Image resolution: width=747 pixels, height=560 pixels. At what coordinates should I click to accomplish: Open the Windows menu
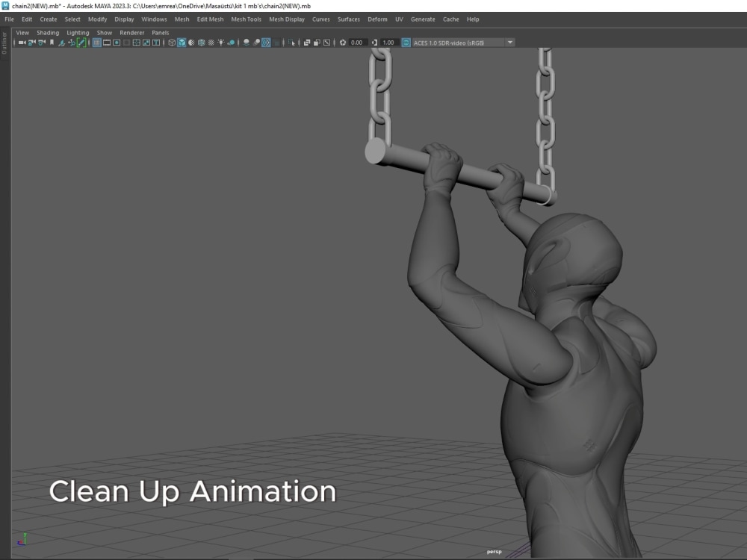pos(154,19)
